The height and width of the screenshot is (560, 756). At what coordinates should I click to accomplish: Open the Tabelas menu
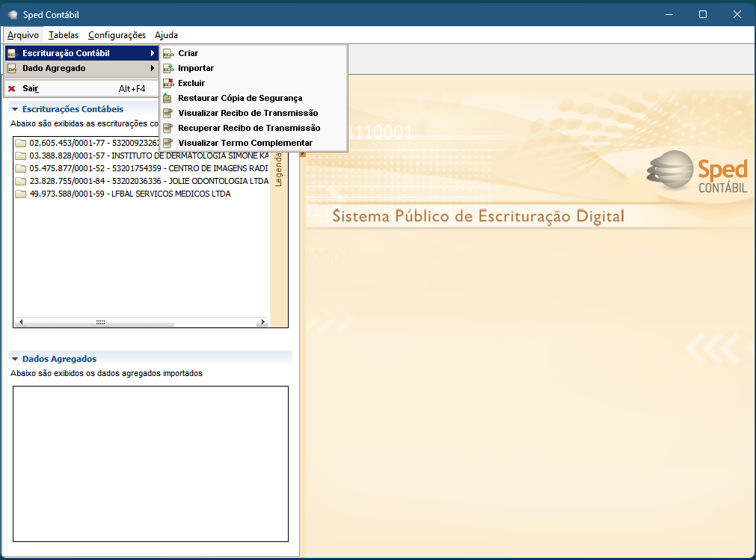(64, 35)
